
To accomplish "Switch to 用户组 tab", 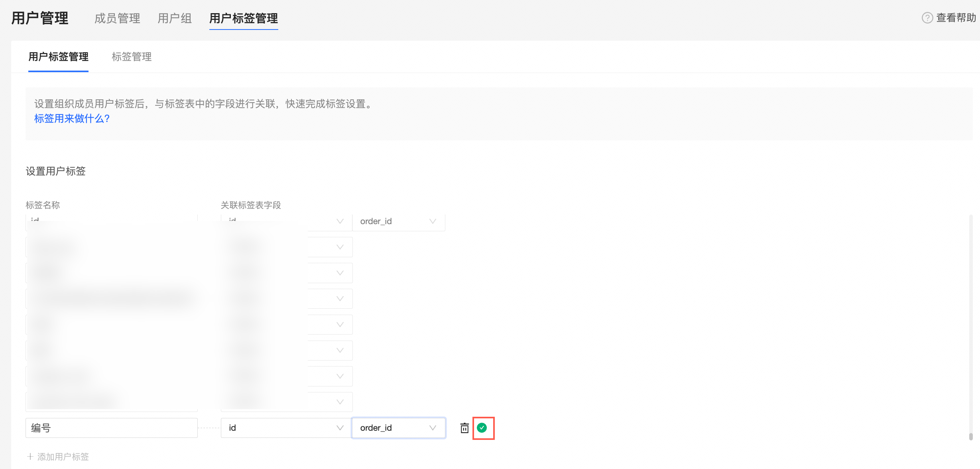I will point(175,18).
